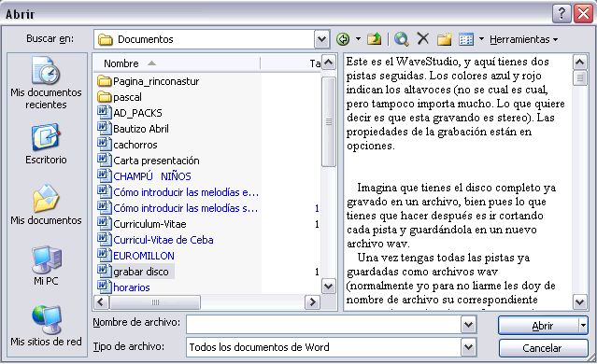Click the Delete (X) toolbar icon
Image resolution: width=597 pixels, height=364 pixels.
coord(422,39)
